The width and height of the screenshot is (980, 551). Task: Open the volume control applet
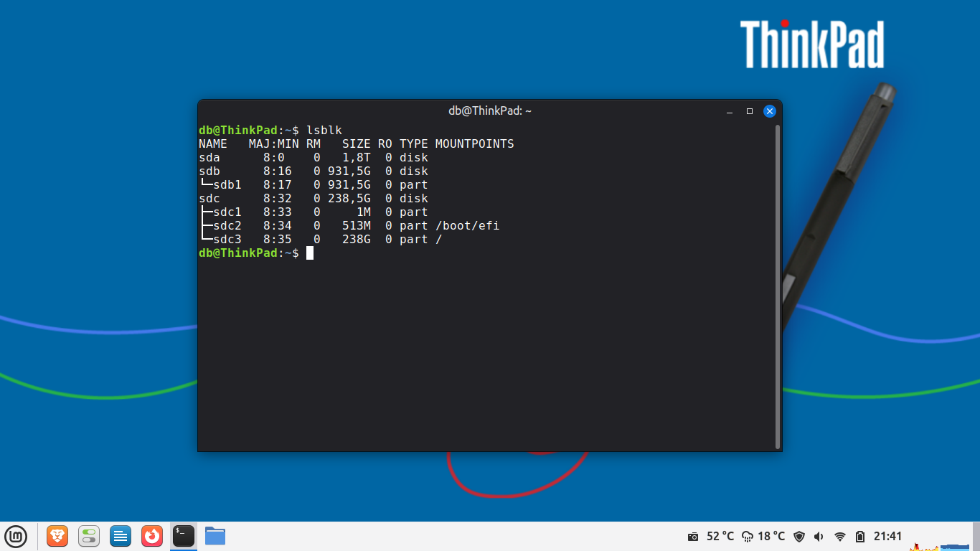[x=819, y=537]
